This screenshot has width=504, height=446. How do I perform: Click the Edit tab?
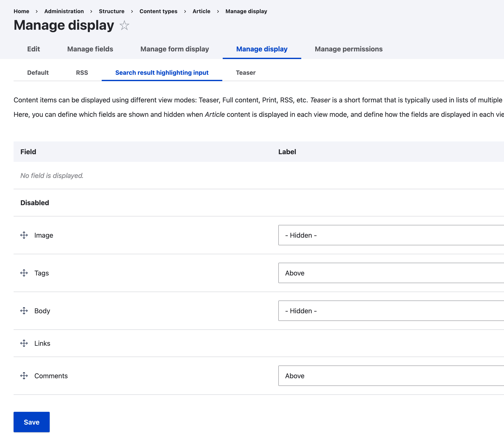34,49
